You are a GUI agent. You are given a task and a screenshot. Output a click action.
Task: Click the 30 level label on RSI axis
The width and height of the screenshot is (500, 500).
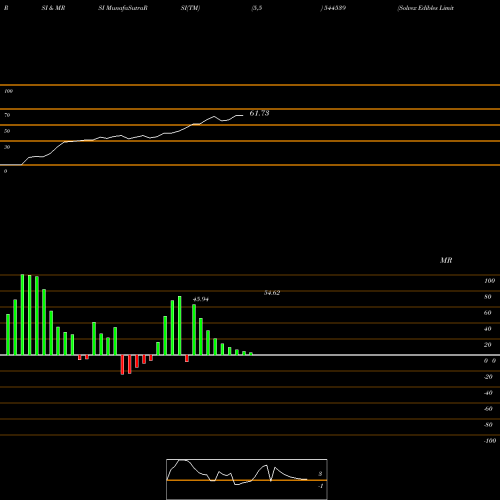pyautogui.click(x=7, y=147)
